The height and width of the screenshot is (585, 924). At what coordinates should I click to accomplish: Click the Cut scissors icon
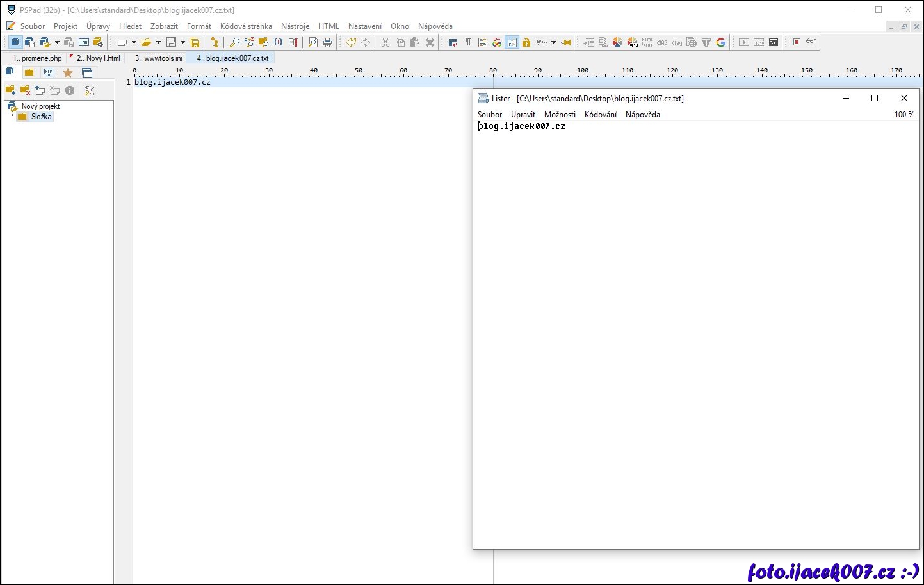(385, 42)
